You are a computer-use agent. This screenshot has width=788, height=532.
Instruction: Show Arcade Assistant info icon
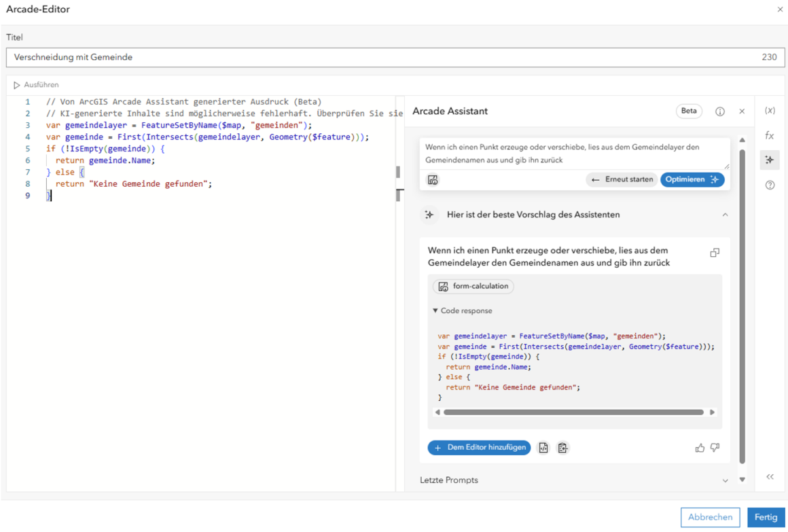tap(719, 111)
